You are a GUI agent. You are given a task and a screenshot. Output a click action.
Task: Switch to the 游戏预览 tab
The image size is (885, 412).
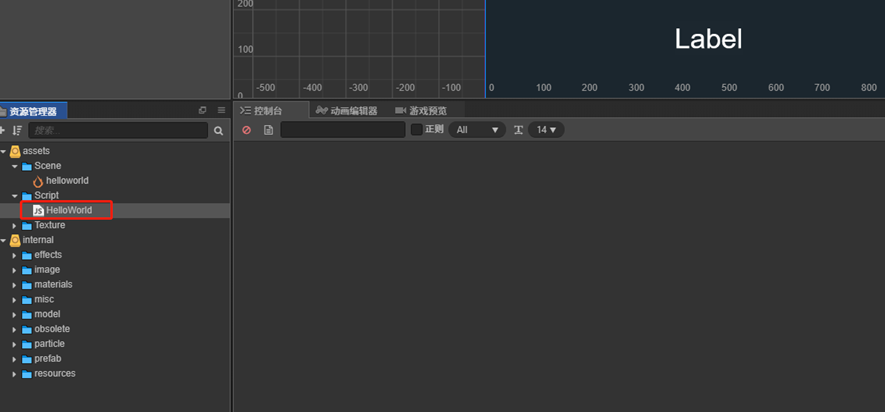(421, 111)
